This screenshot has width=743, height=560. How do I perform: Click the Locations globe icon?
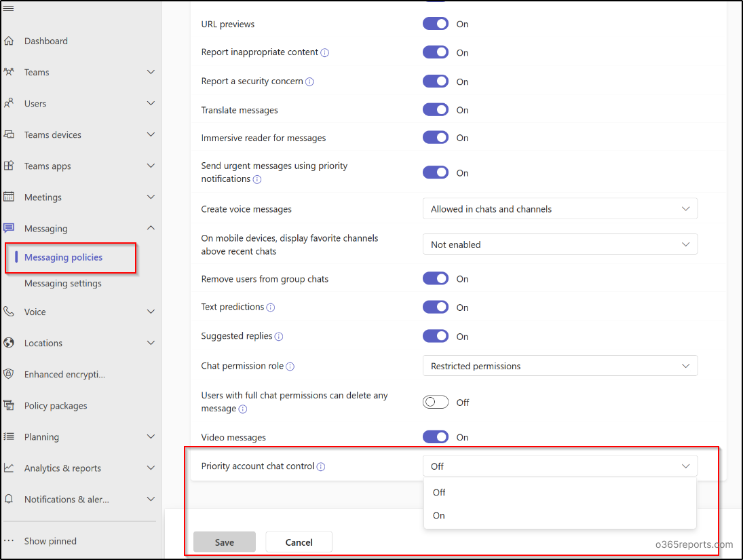coord(9,343)
